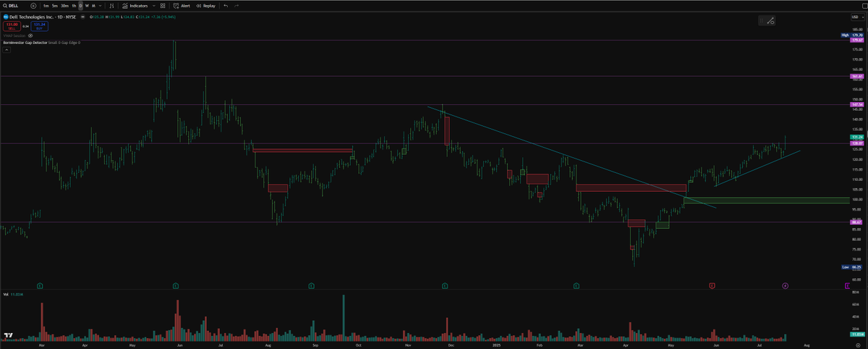Click the 128.07 purple price label
The image size is (868, 349).
(x=858, y=143)
